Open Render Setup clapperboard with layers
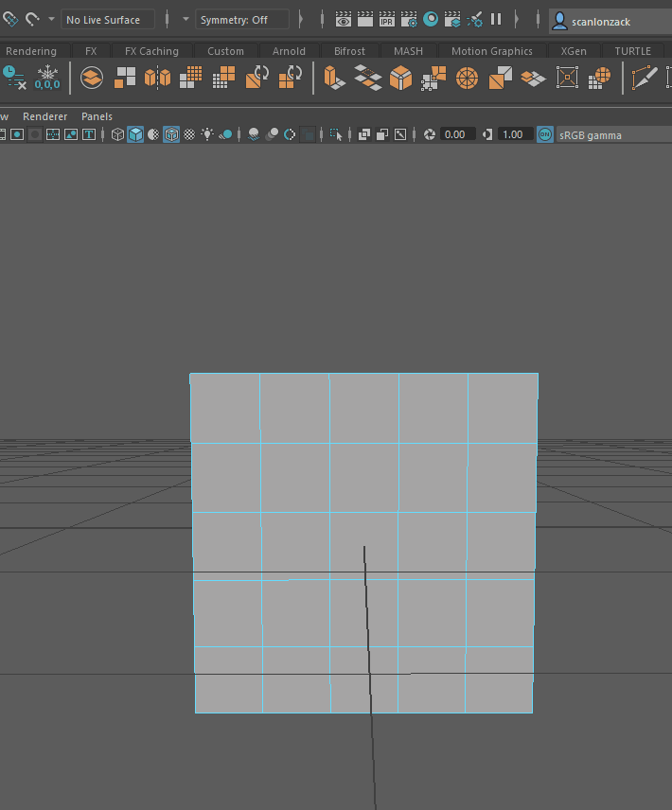This screenshot has height=810, width=672. [x=452, y=20]
